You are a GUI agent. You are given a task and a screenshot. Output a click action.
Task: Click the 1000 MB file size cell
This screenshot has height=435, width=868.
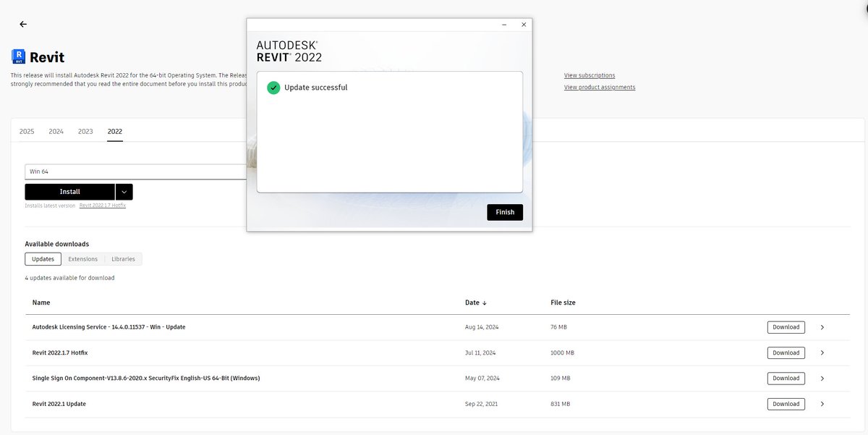563,353
